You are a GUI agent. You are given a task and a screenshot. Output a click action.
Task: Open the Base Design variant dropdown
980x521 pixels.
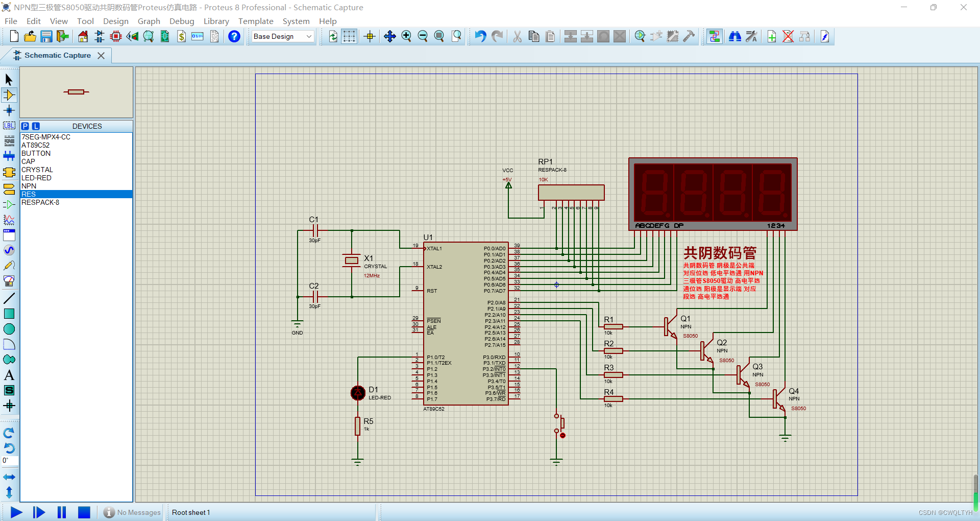point(282,36)
